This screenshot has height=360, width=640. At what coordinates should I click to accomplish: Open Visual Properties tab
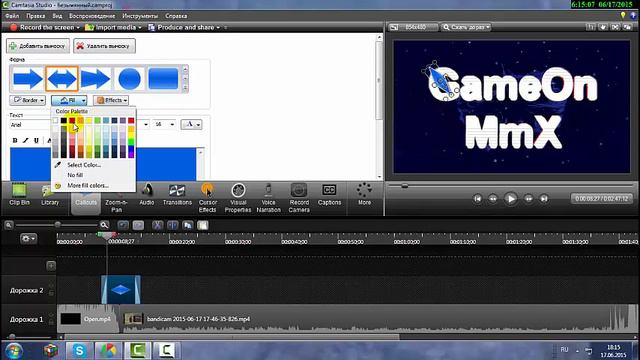(238, 198)
